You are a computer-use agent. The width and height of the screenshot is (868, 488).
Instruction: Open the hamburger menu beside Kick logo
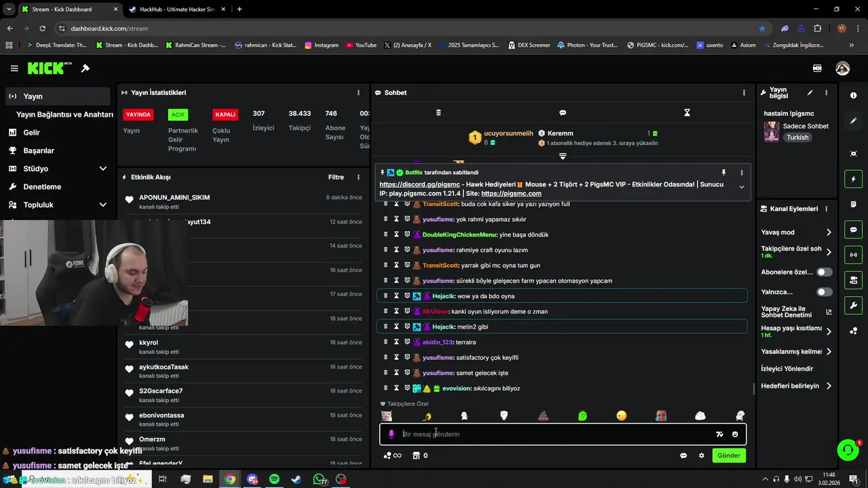tap(14, 68)
